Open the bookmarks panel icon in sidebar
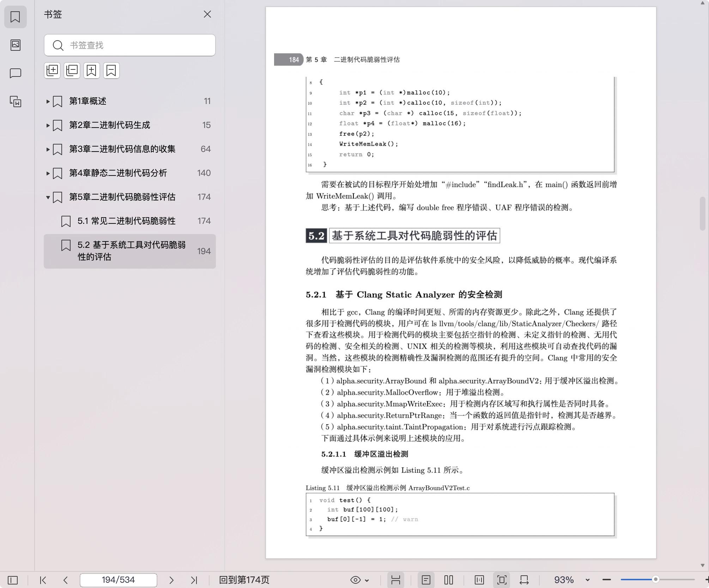Image resolution: width=709 pixels, height=588 pixels. [x=15, y=17]
